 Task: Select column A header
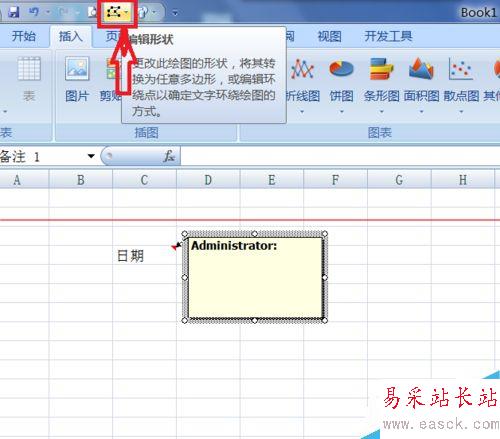click(x=24, y=180)
